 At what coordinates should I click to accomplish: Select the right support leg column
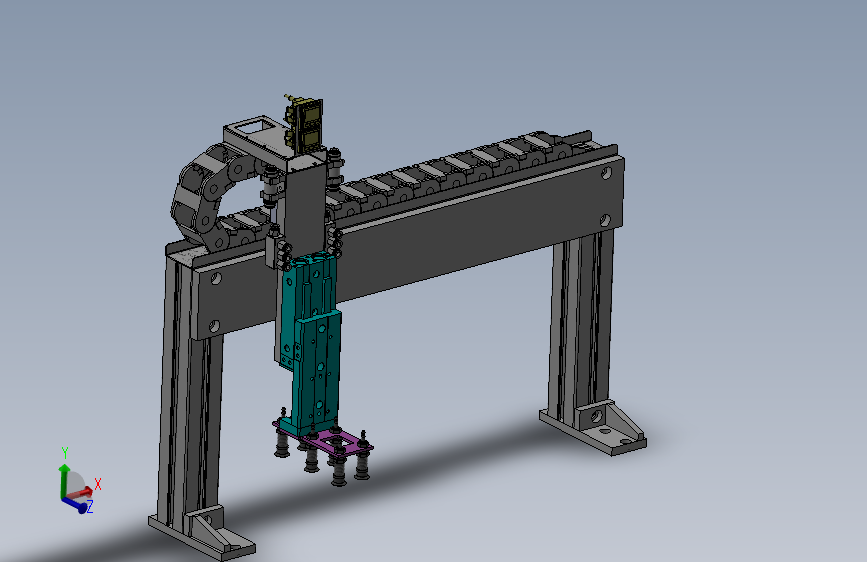click(580, 326)
